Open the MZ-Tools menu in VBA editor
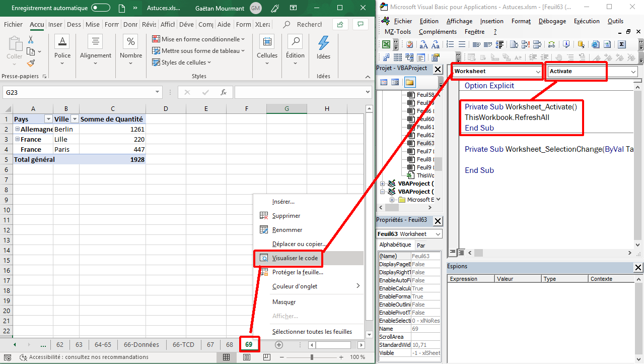644x364 pixels. tap(398, 31)
